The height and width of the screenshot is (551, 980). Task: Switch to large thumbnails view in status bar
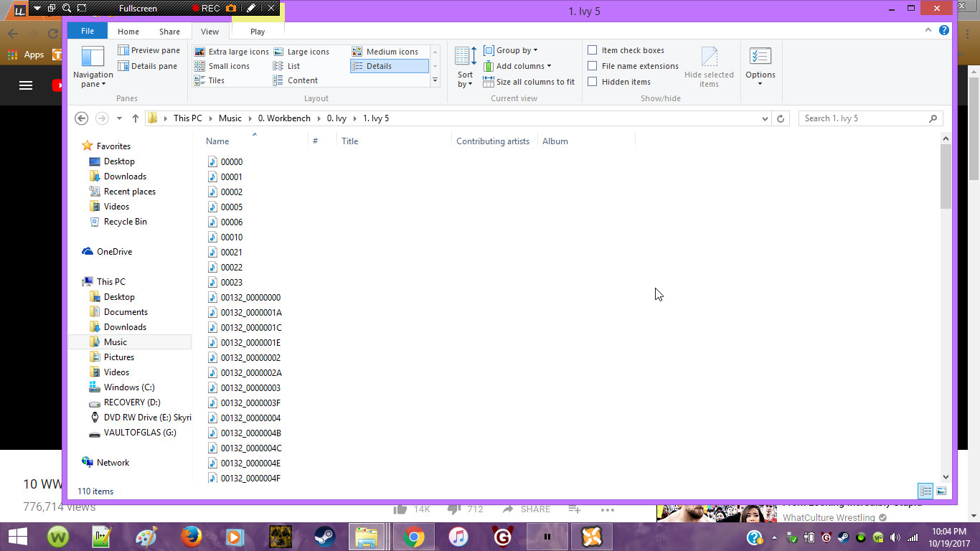[941, 491]
